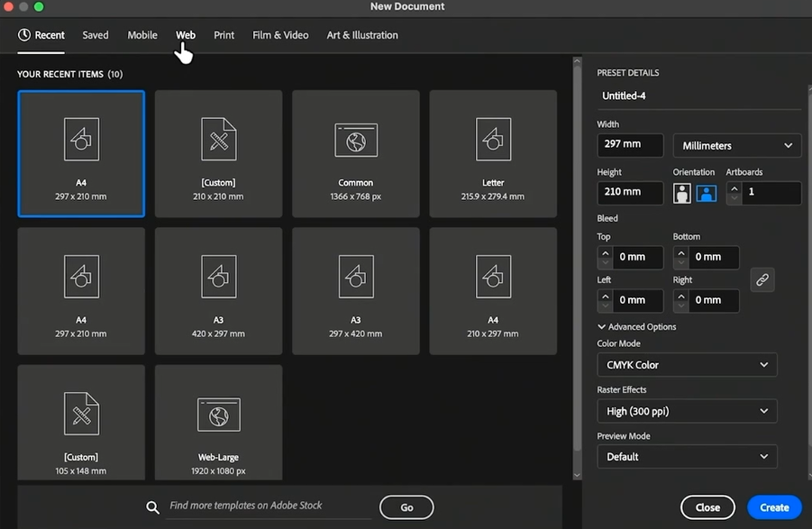Click the Width 297 mm field
Viewport: 812px width, 529px height.
(630, 145)
